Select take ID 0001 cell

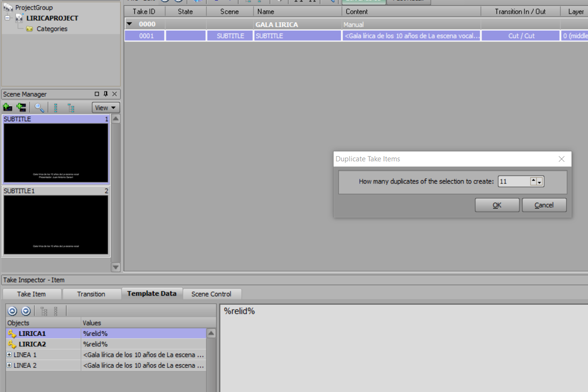click(x=145, y=35)
